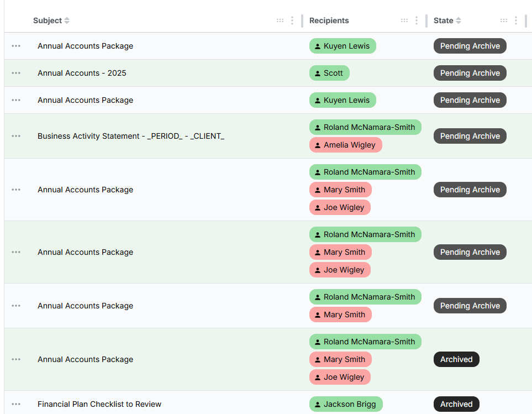Viewport: 532px width, 414px height.
Task: Click Pending Archive badge in Scott's row
Action: (470, 73)
